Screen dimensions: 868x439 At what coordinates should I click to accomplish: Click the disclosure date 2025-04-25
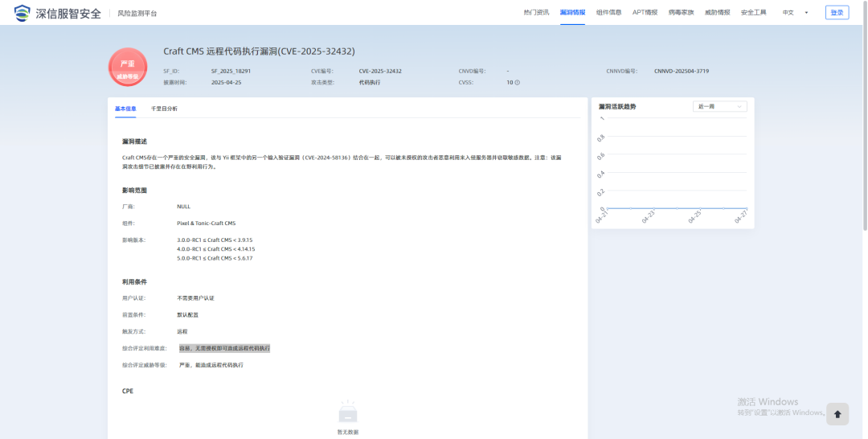[x=227, y=83]
